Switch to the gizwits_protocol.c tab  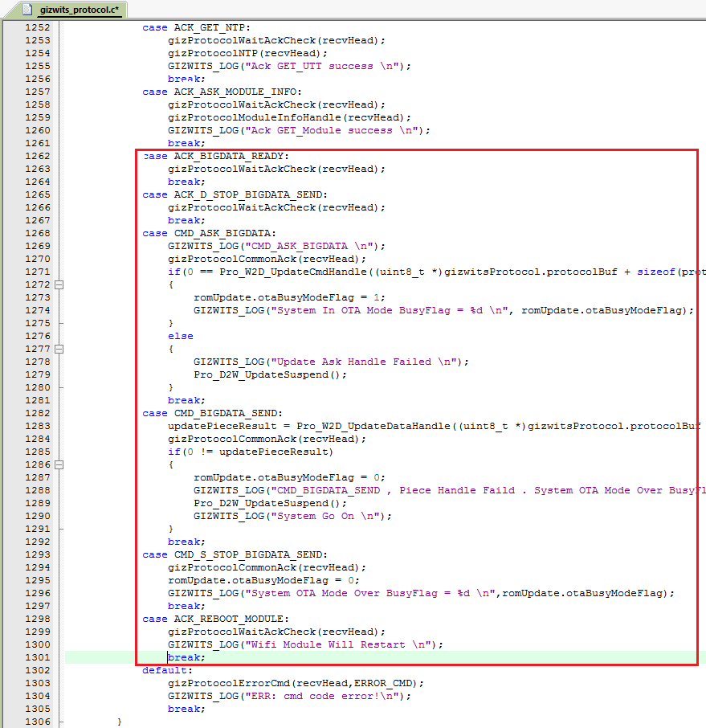pyautogui.click(x=79, y=10)
